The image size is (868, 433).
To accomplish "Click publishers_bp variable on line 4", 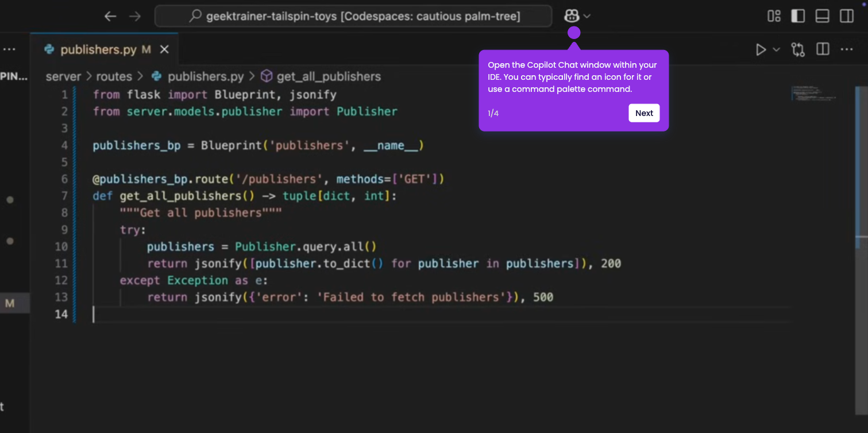I will (x=137, y=145).
